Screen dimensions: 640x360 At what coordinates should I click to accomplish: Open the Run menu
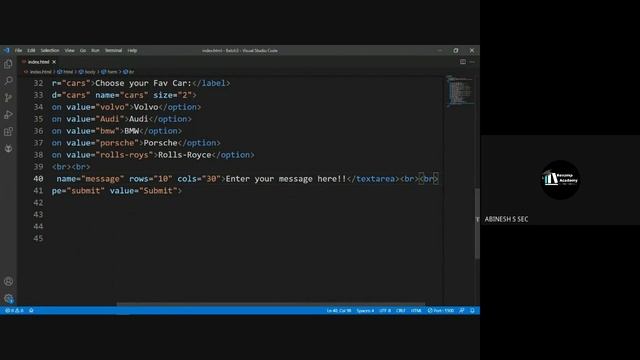(x=95, y=51)
